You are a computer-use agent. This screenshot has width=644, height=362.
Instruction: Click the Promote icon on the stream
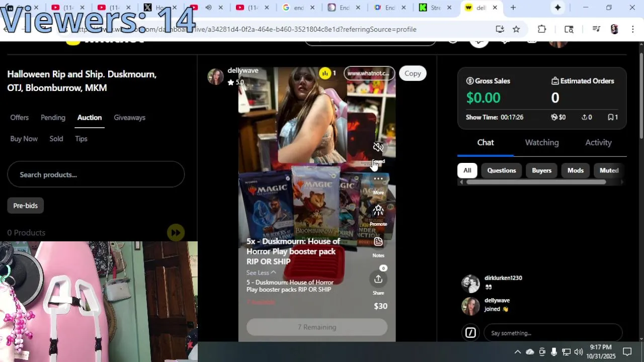coord(378,211)
